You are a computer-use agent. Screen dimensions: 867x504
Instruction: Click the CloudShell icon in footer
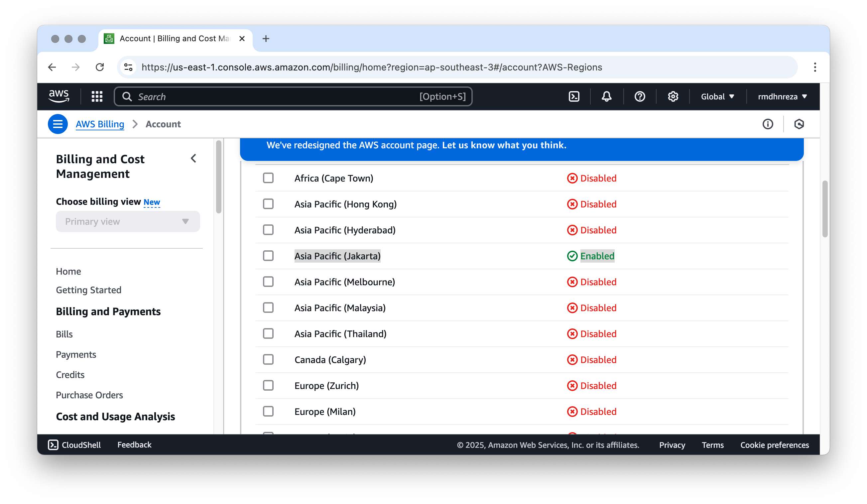(x=53, y=445)
